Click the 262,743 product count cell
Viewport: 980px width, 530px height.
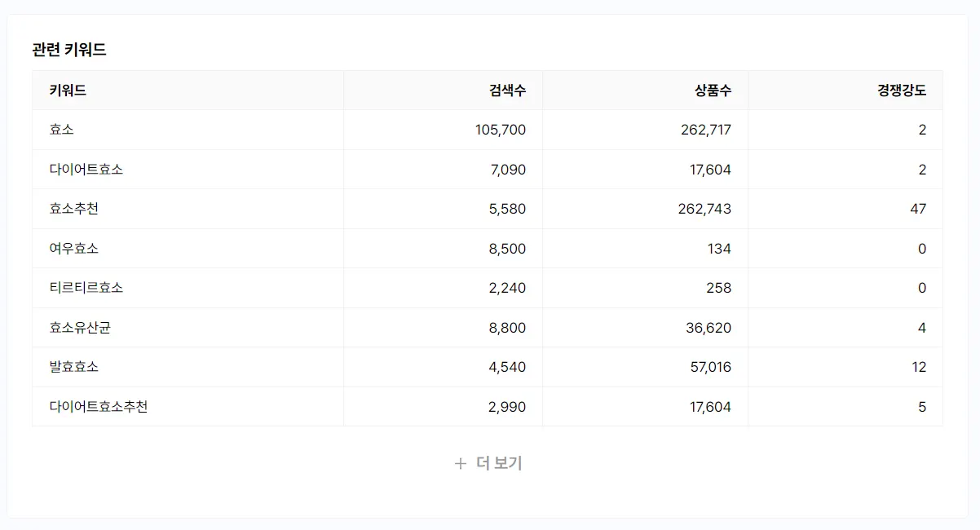[704, 209]
